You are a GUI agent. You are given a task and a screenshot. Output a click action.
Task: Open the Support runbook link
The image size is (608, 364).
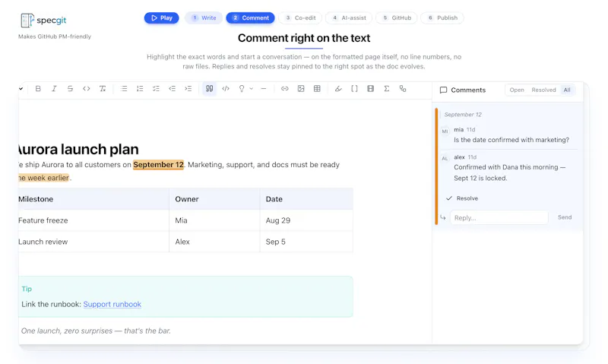click(x=112, y=304)
